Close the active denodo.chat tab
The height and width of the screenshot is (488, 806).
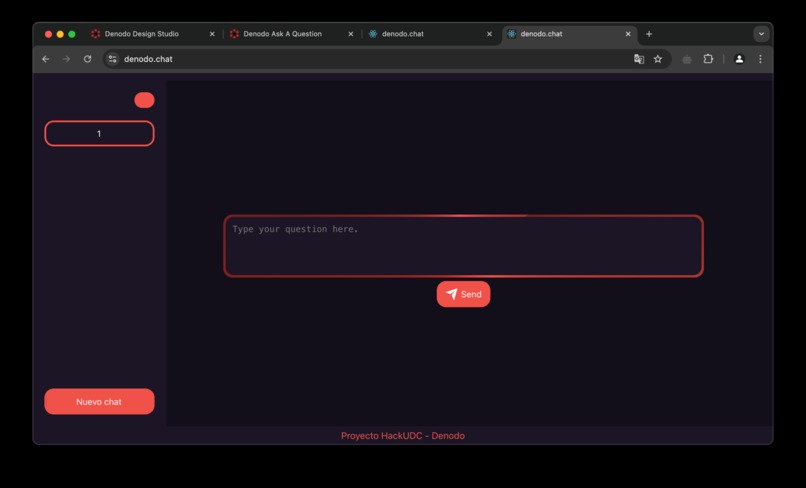[x=628, y=34]
